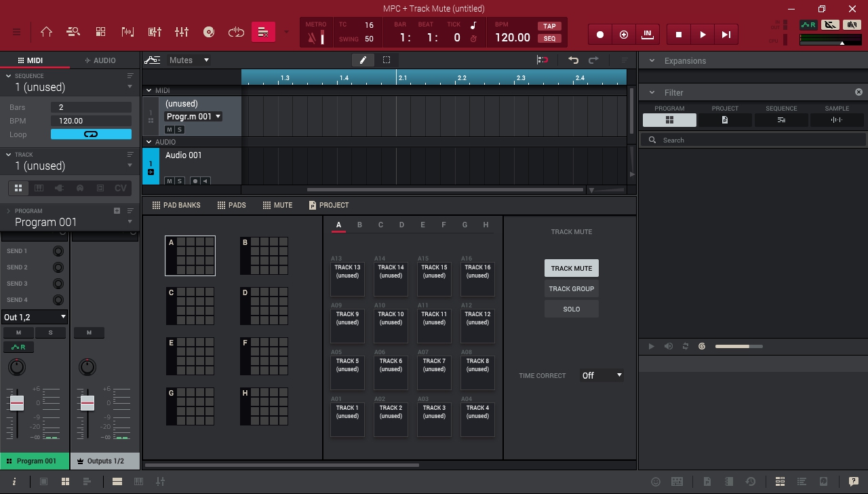
Task: Click the browser Search field
Action: (x=753, y=140)
